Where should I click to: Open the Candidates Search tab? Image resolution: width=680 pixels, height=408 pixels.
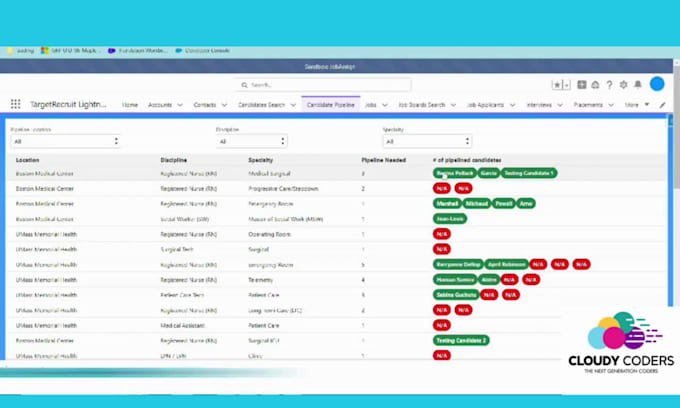pyautogui.click(x=262, y=105)
